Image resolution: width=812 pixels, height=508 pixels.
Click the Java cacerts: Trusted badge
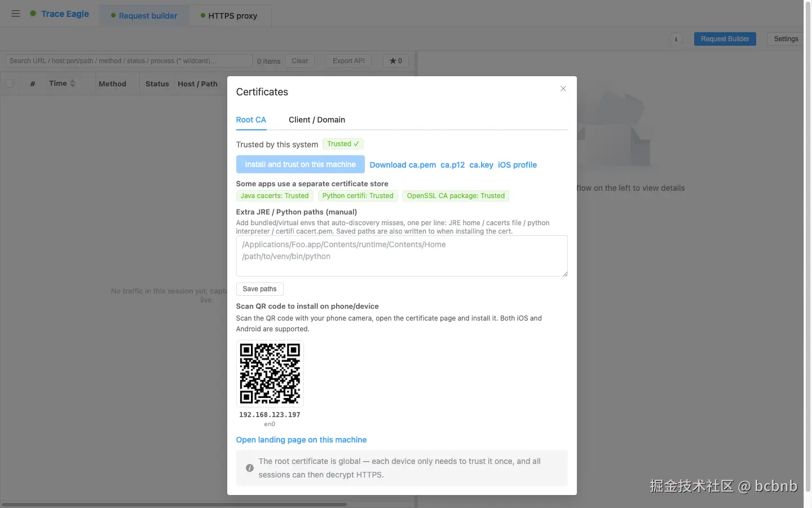(x=275, y=196)
